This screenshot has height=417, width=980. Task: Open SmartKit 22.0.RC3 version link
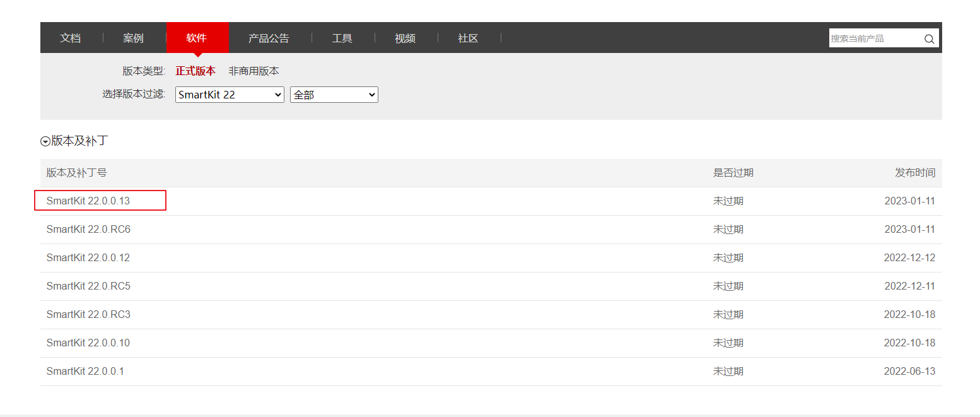88,314
